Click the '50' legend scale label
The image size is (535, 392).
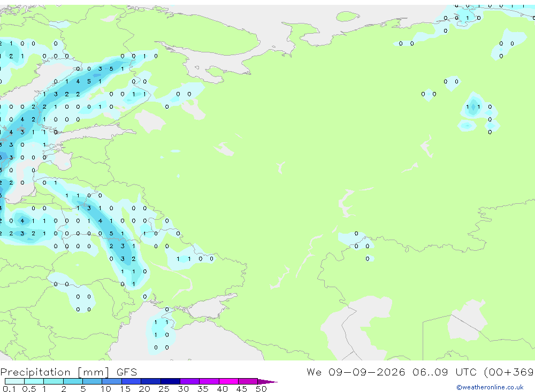[x=261, y=389]
